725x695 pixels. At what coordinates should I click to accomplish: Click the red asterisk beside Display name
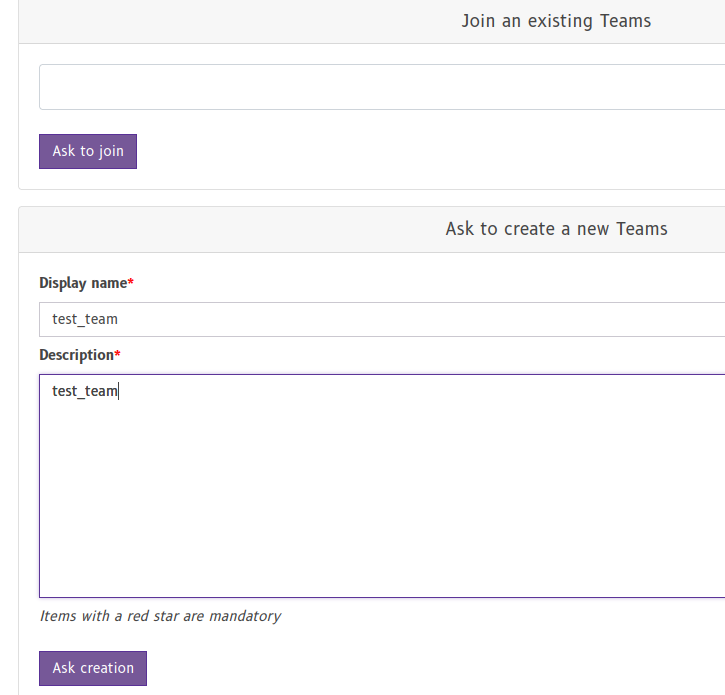(131, 283)
